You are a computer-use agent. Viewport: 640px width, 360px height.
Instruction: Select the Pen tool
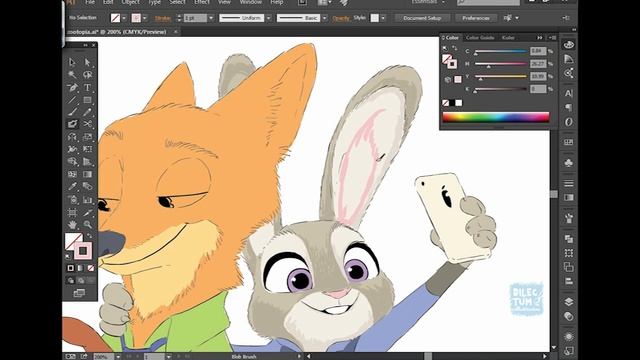click(72, 87)
